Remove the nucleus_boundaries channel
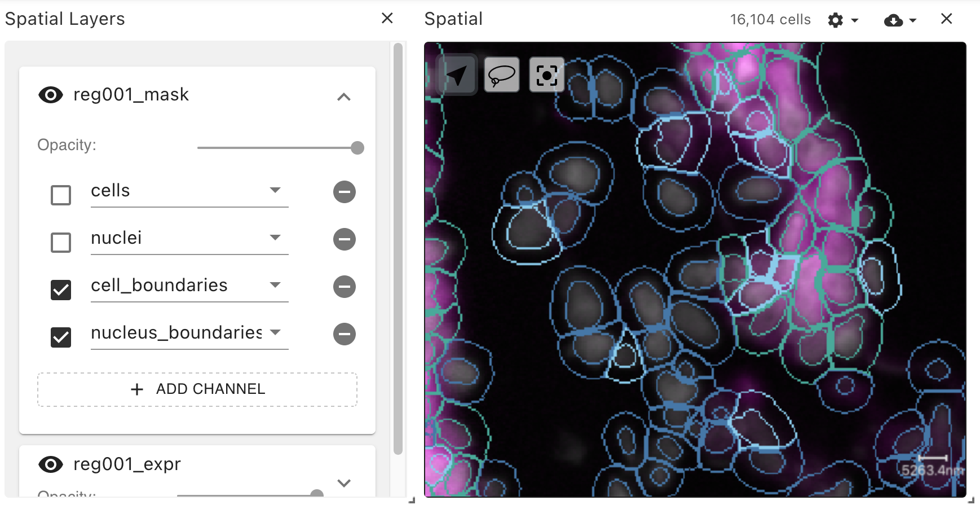980x509 pixels. pyautogui.click(x=344, y=334)
